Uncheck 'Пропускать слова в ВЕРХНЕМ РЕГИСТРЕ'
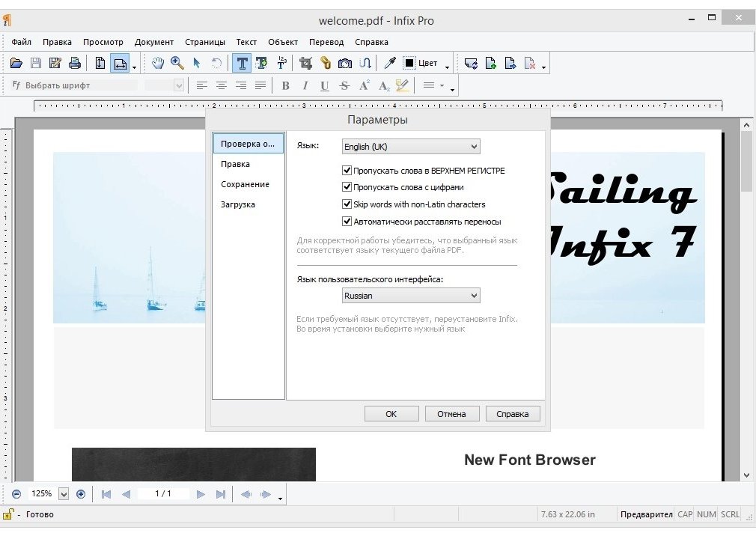This screenshot has width=756, height=542. (x=347, y=170)
